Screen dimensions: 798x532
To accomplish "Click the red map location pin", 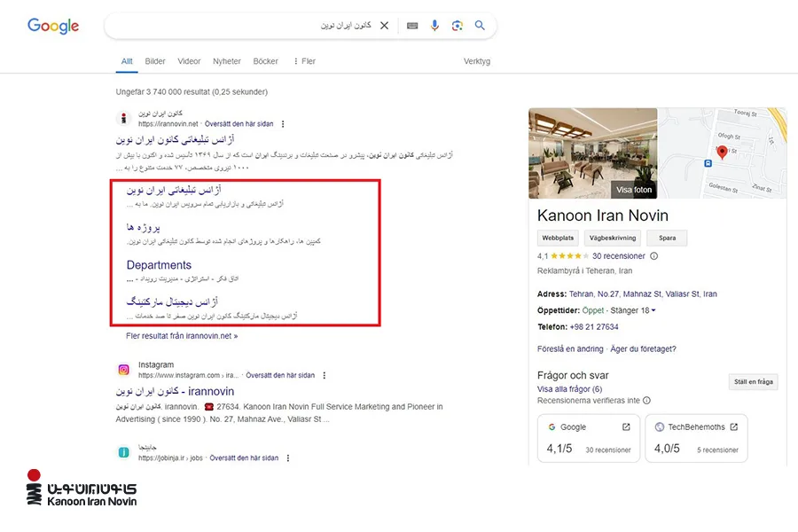I will [x=722, y=152].
